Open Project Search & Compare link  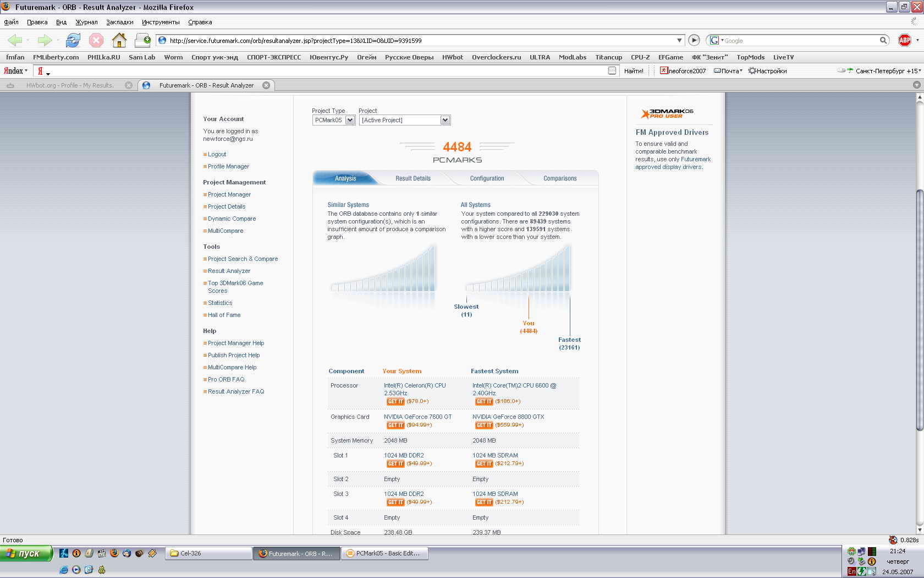[243, 259]
